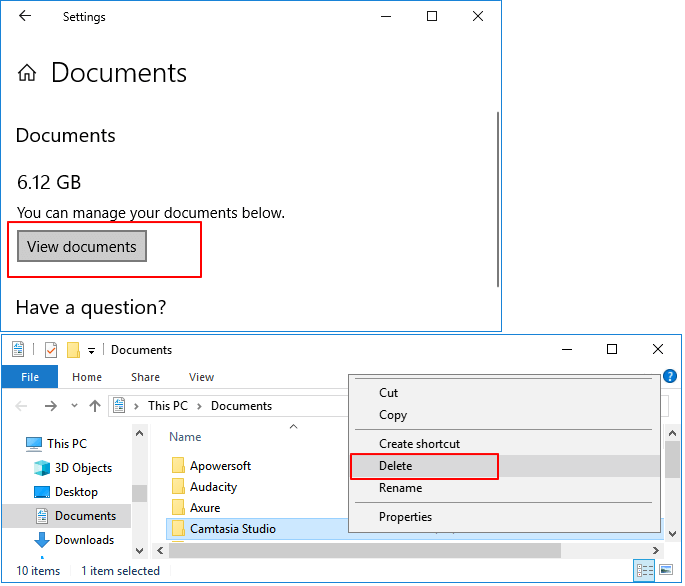Click the Settings back arrow
Image resolution: width=685 pixels, height=586 pixels.
click(25, 17)
